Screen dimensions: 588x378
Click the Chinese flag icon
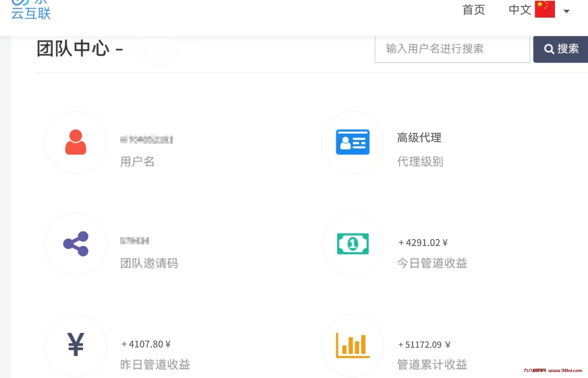click(x=545, y=9)
